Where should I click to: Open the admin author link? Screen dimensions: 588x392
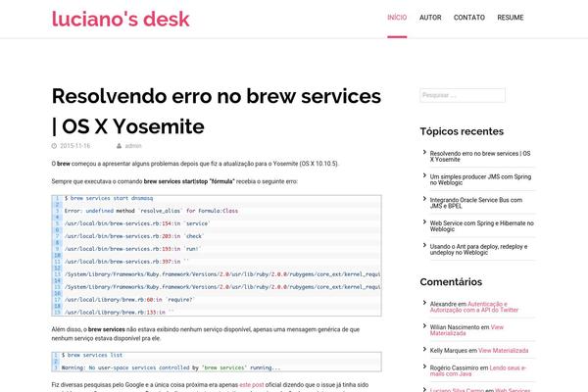click(x=133, y=146)
